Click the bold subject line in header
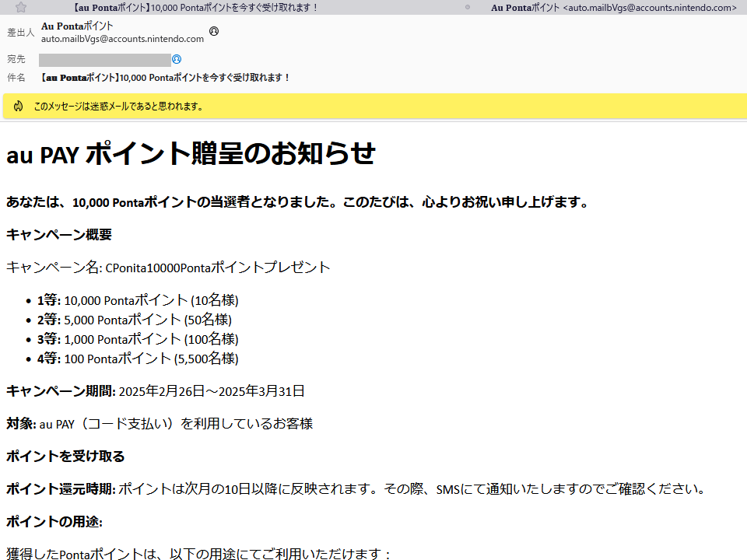This screenshot has width=747, height=560. click(x=165, y=78)
